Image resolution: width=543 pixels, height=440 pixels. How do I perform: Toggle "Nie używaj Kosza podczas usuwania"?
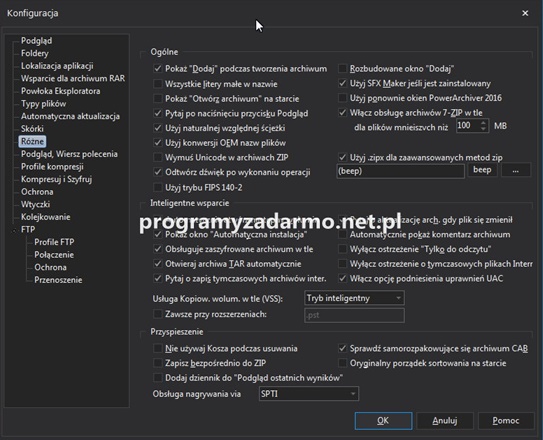[x=158, y=348]
